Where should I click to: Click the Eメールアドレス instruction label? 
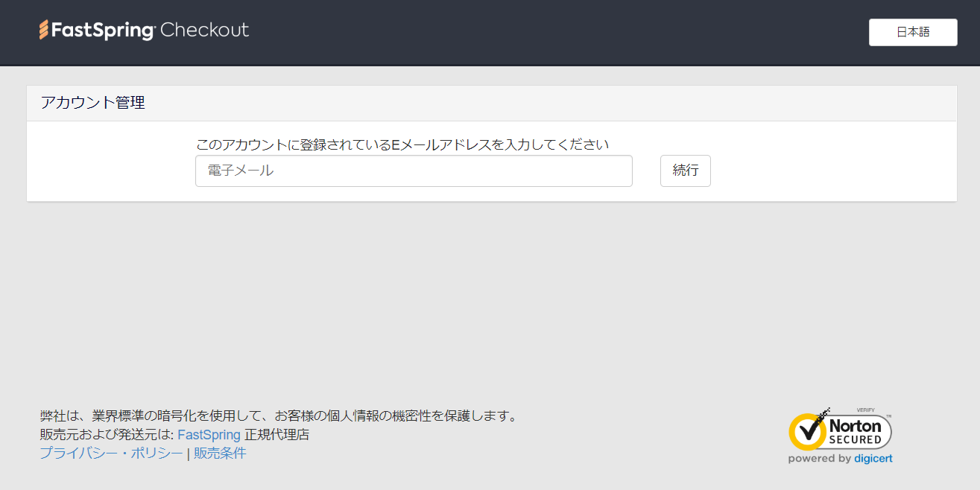(x=402, y=144)
